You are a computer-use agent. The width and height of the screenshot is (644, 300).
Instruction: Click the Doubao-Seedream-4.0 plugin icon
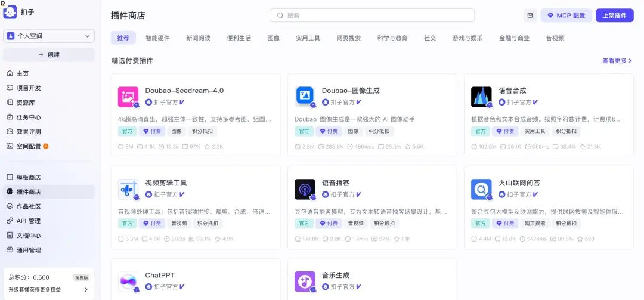128,97
